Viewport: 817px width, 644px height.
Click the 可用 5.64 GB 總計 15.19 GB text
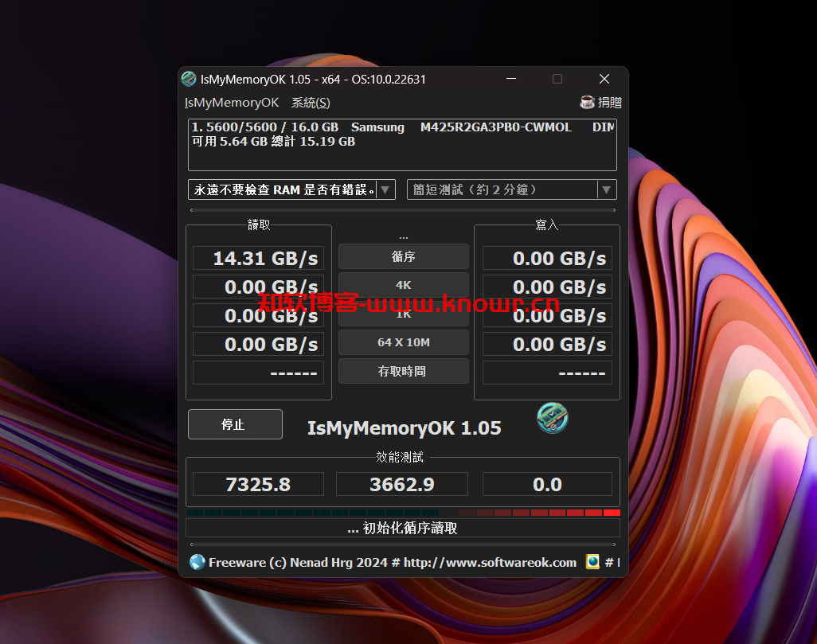[x=274, y=141]
